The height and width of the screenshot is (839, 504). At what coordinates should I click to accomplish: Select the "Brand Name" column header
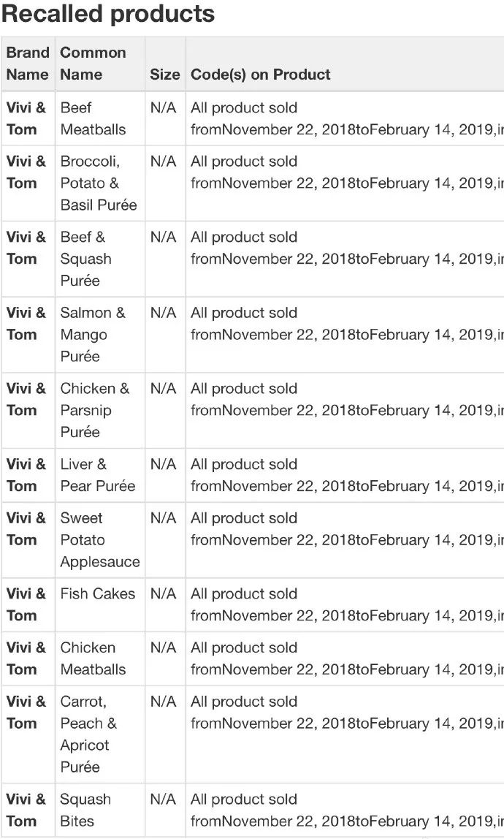click(27, 64)
